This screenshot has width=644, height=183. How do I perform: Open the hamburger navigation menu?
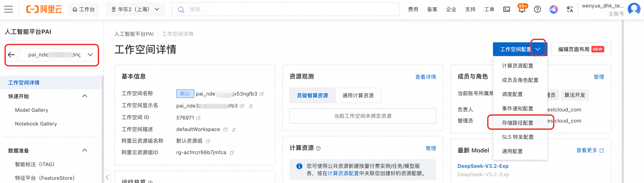pyautogui.click(x=9, y=9)
